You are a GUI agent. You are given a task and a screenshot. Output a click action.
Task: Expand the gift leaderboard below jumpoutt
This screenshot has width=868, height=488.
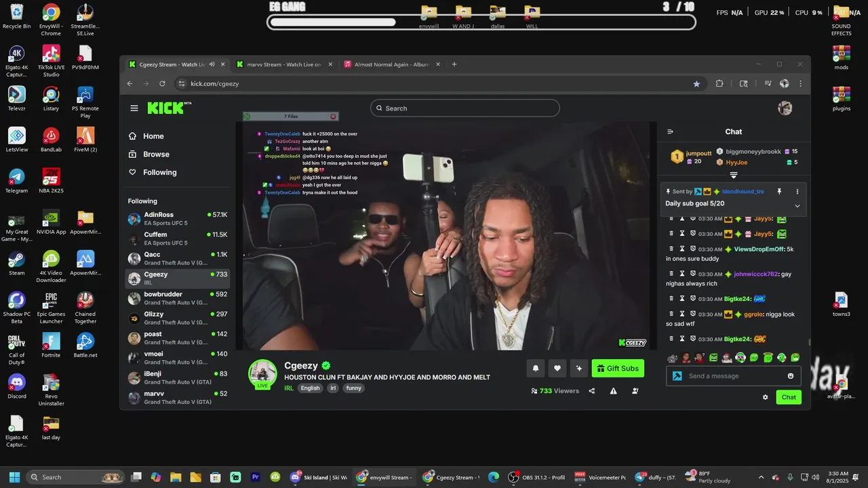click(x=733, y=175)
